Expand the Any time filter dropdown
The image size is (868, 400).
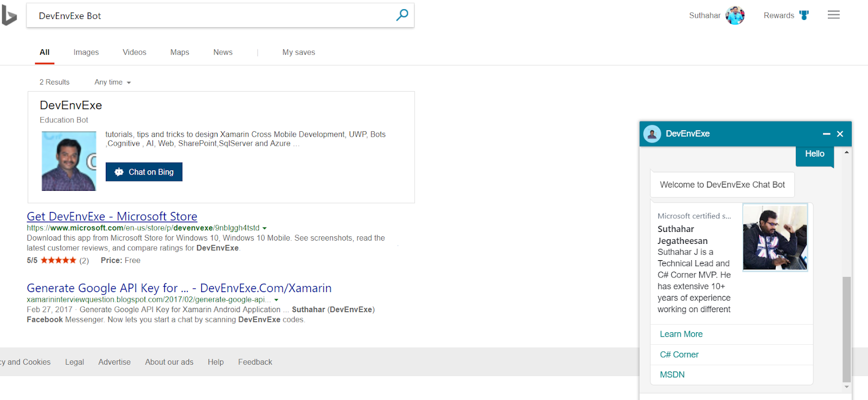pyautogui.click(x=113, y=82)
